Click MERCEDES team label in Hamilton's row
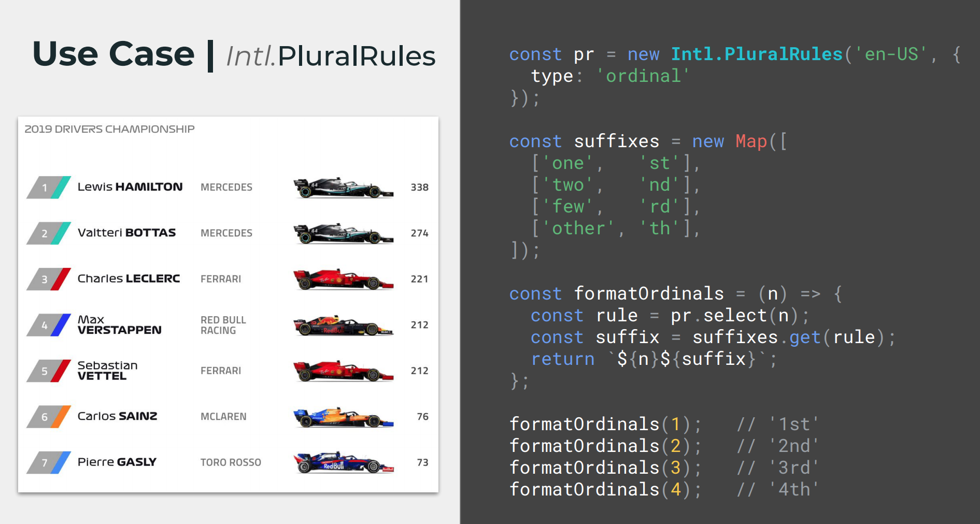The width and height of the screenshot is (980, 524). [x=226, y=187]
